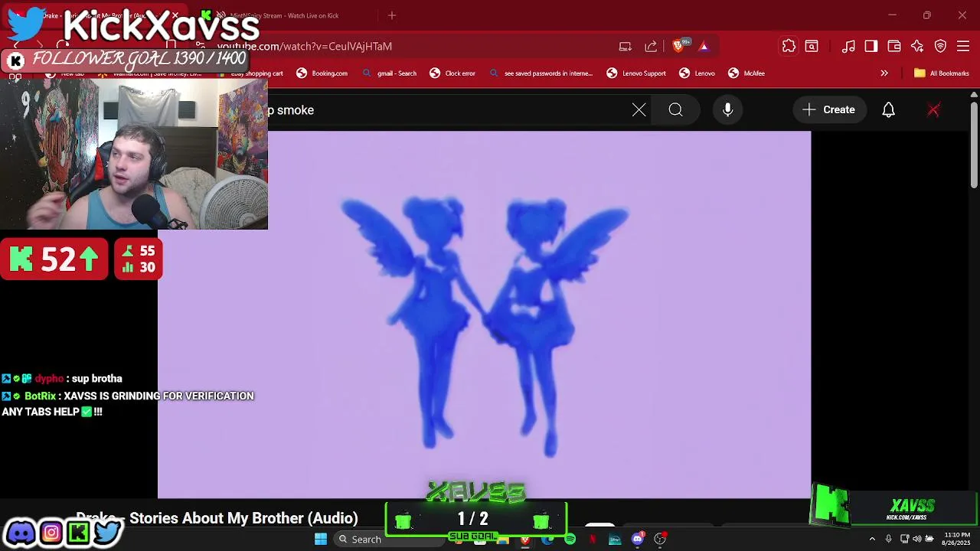Screen dimensions: 980x551
Task: Open the browser hamburger main menu
Action: tap(964, 46)
